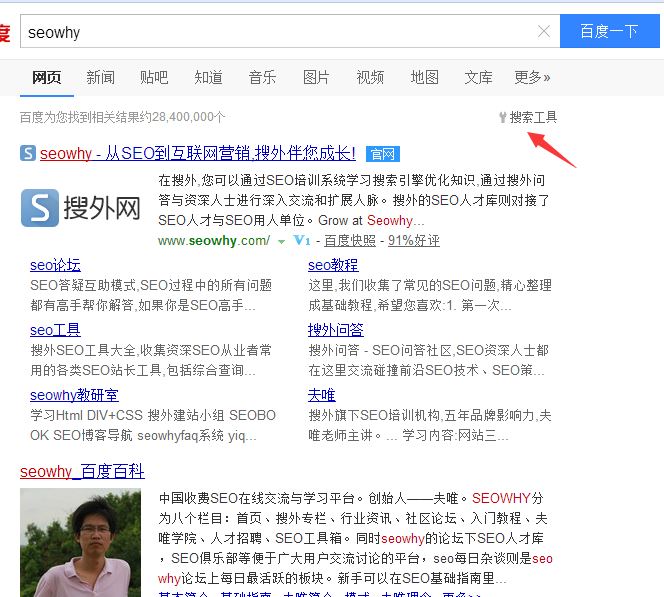Click the 搜外网 logo image

pyautogui.click(x=82, y=208)
